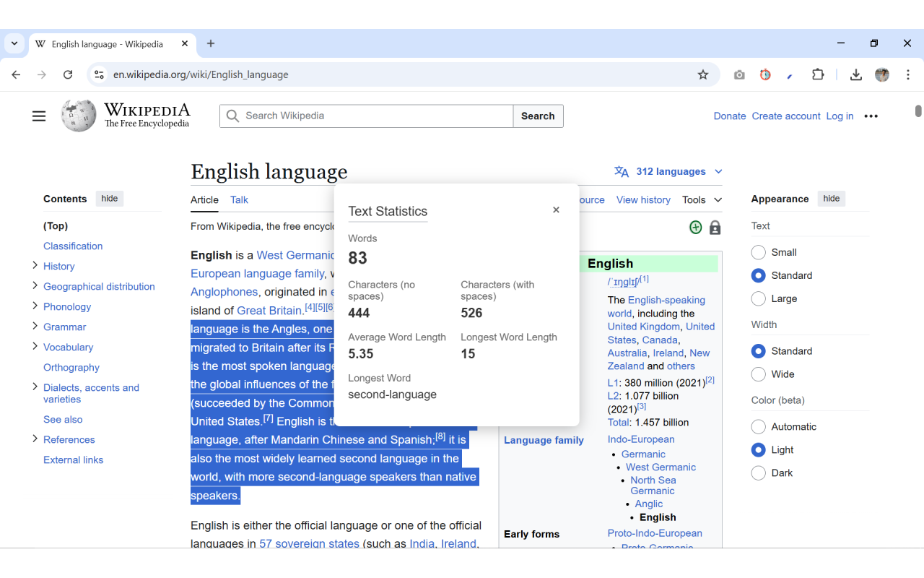Screen dimensions: 924x578
Task: Open the Chrome profile avatar
Action: click(x=882, y=74)
